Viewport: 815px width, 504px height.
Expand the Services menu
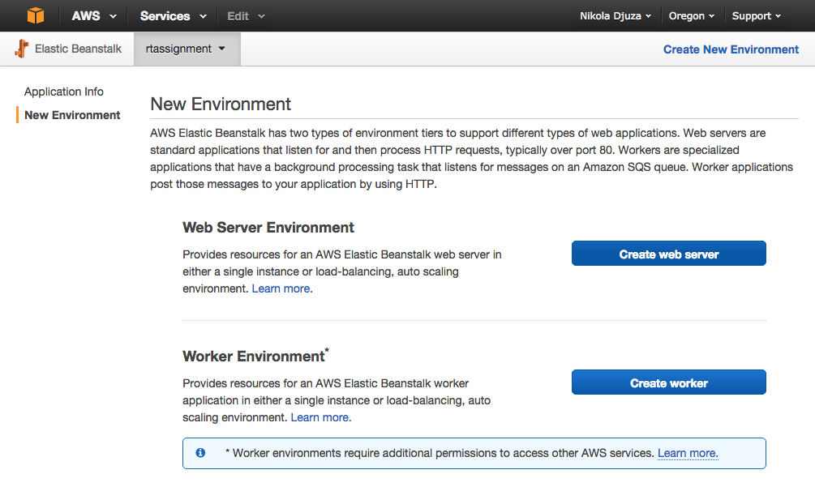(x=173, y=16)
